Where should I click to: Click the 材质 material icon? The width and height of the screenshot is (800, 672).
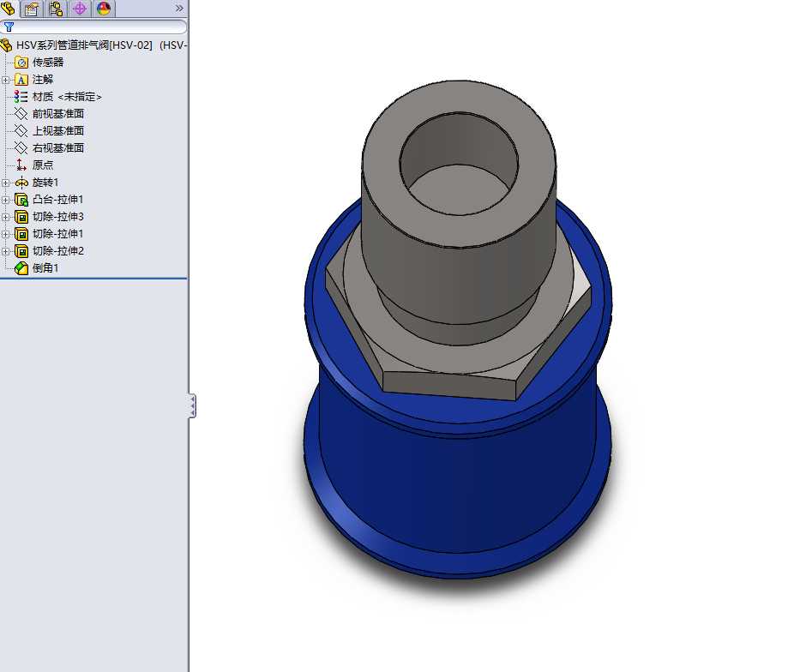pos(21,97)
